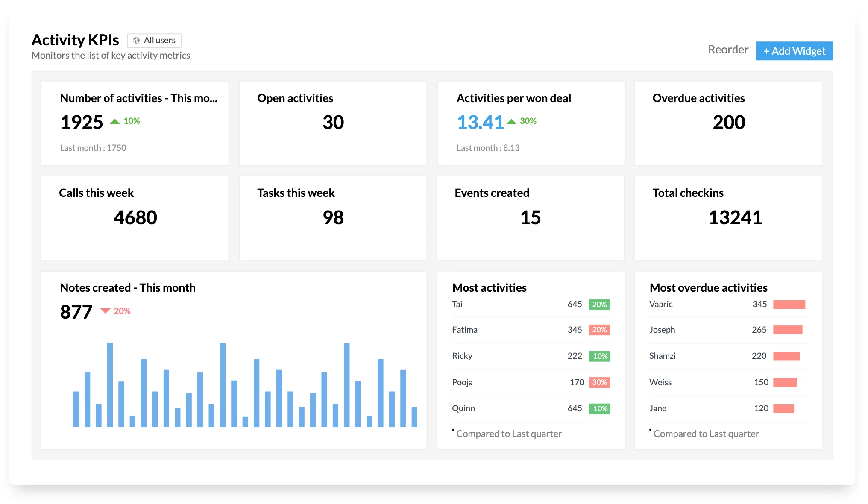Click the globe icon beside All users
The image size is (868, 504).
coord(136,40)
